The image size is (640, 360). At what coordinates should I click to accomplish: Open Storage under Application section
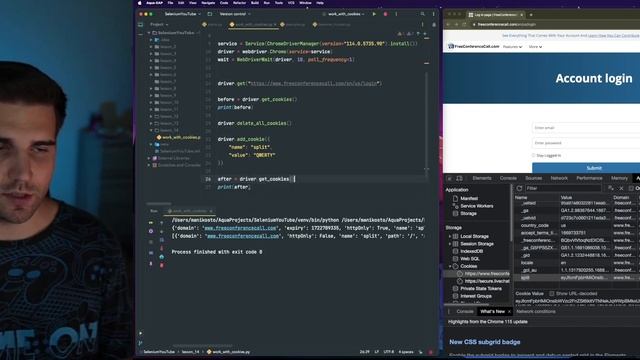click(x=468, y=213)
